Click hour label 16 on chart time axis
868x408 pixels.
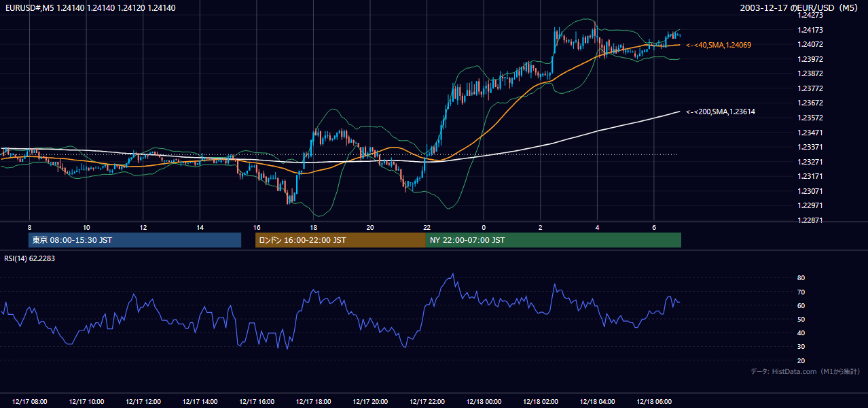point(257,227)
